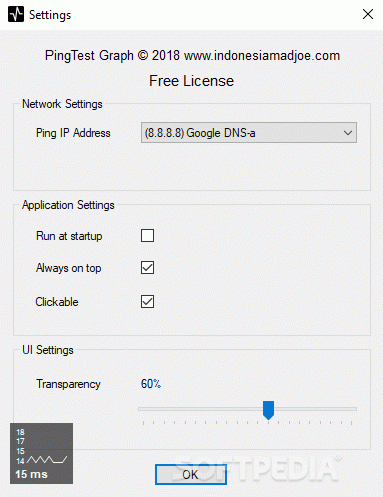The height and width of the screenshot is (497, 383).
Task: Uncheck the Always on top checkbox
Action: pos(147,267)
